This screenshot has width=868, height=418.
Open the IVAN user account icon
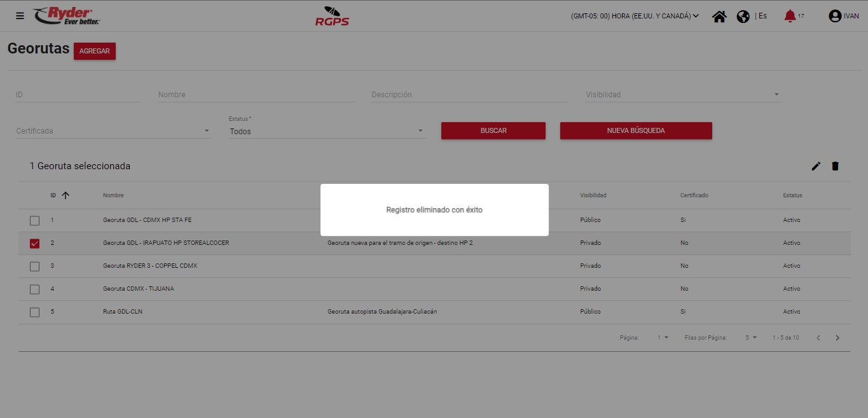click(835, 17)
